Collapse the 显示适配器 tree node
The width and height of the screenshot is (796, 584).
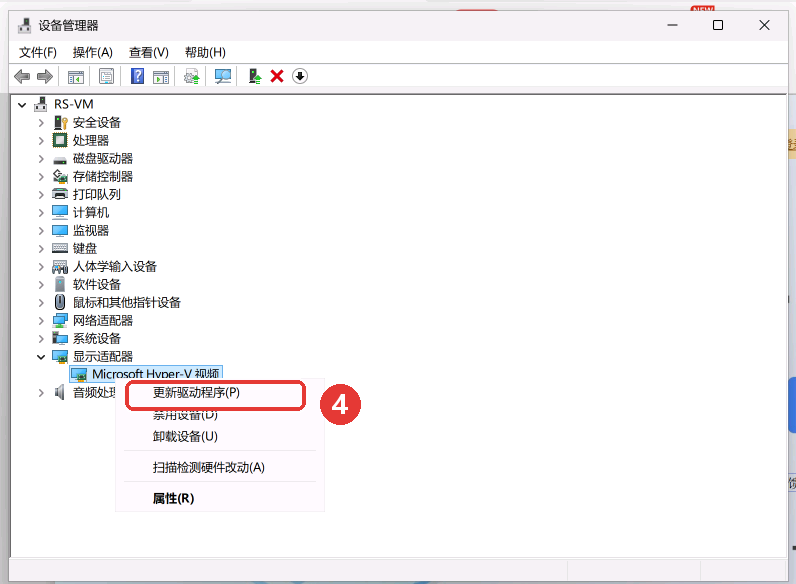(x=41, y=357)
